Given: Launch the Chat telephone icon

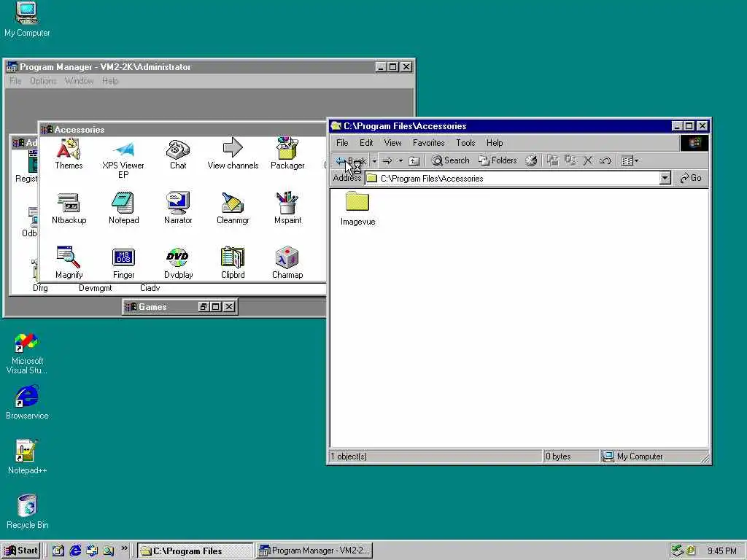Looking at the screenshot, I should click(178, 153).
